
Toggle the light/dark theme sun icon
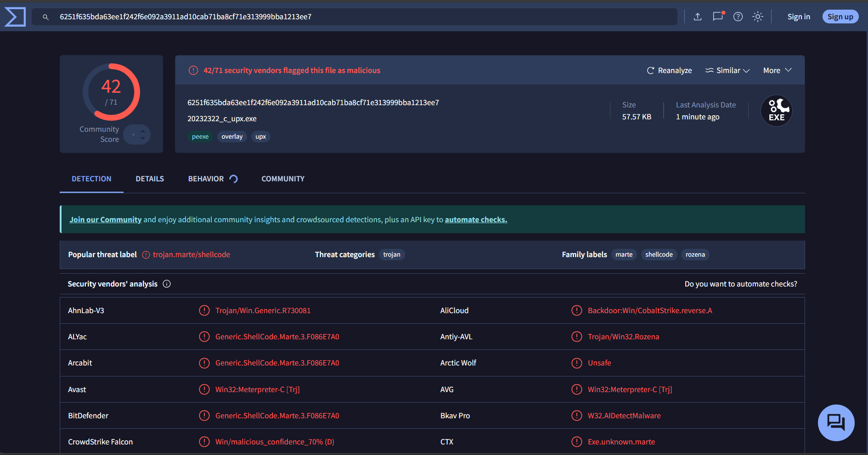758,17
